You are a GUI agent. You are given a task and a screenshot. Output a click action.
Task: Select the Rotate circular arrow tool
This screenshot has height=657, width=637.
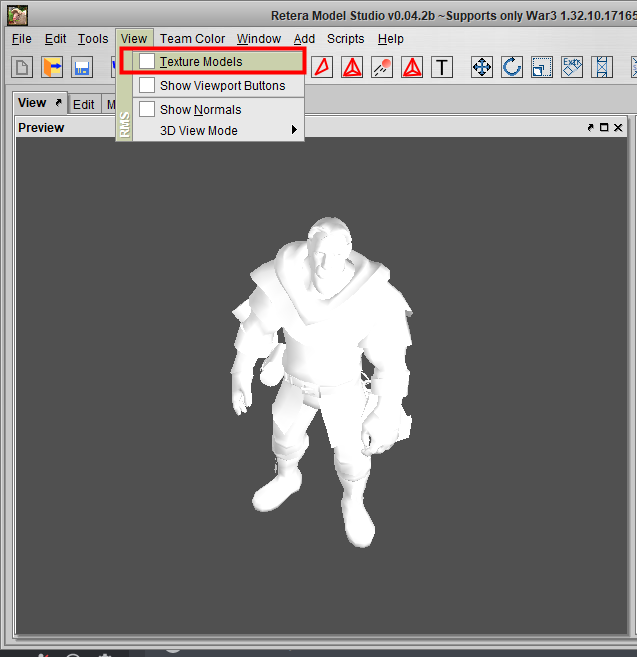pyautogui.click(x=512, y=67)
